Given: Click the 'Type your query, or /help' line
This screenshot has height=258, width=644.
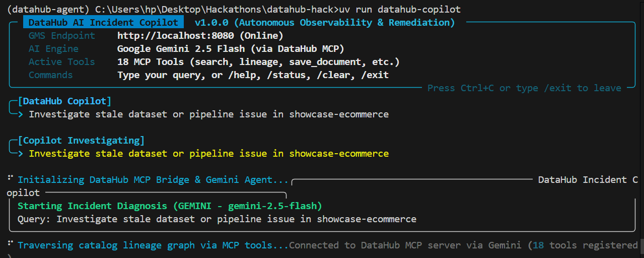Looking at the screenshot, I should click(253, 75).
